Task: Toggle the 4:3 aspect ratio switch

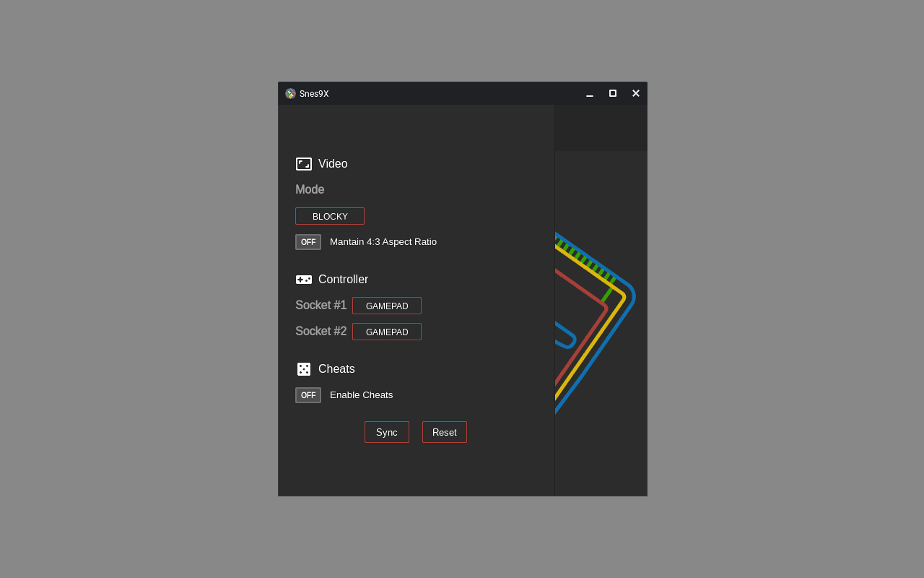Action: 308,242
